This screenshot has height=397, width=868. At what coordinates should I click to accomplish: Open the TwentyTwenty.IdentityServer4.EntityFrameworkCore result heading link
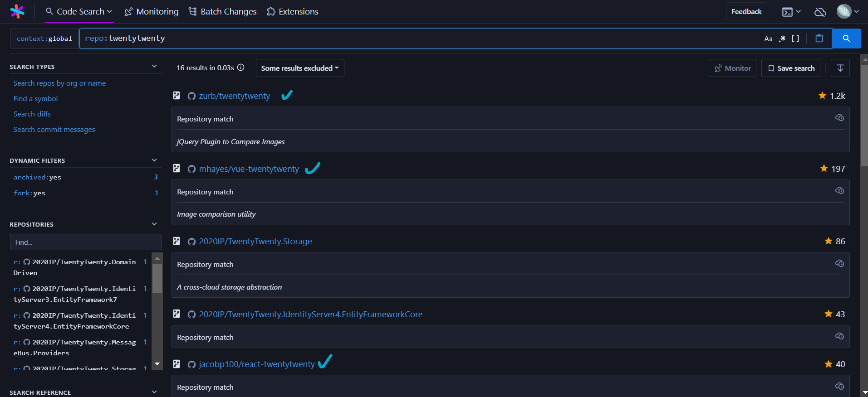[x=310, y=315]
